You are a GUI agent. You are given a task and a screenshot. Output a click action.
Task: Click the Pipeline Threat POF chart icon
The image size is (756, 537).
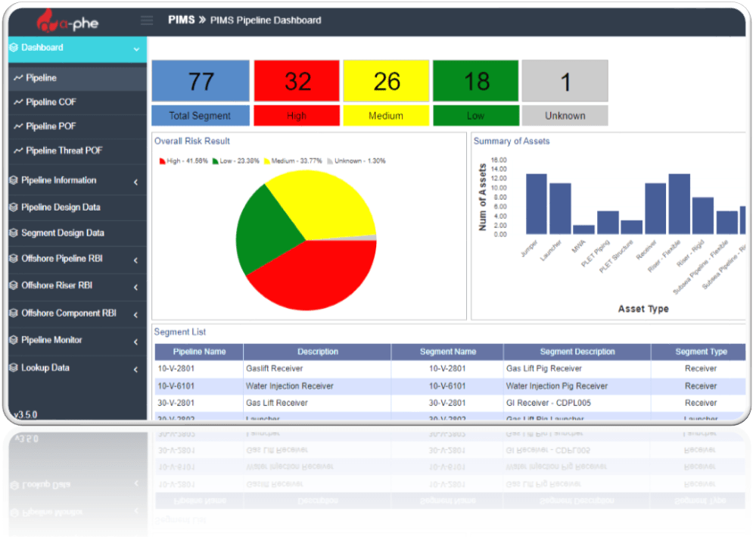click(x=18, y=151)
